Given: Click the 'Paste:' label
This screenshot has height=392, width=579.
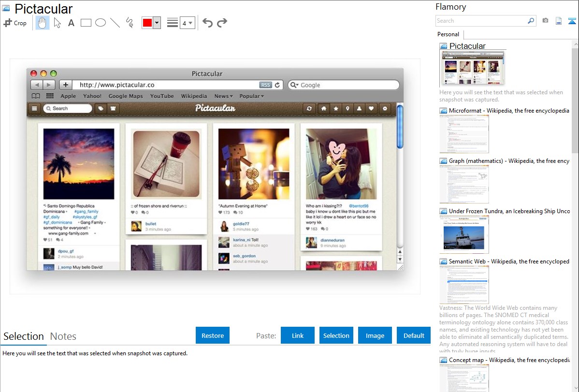Looking at the screenshot, I should click(x=266, y=336).
